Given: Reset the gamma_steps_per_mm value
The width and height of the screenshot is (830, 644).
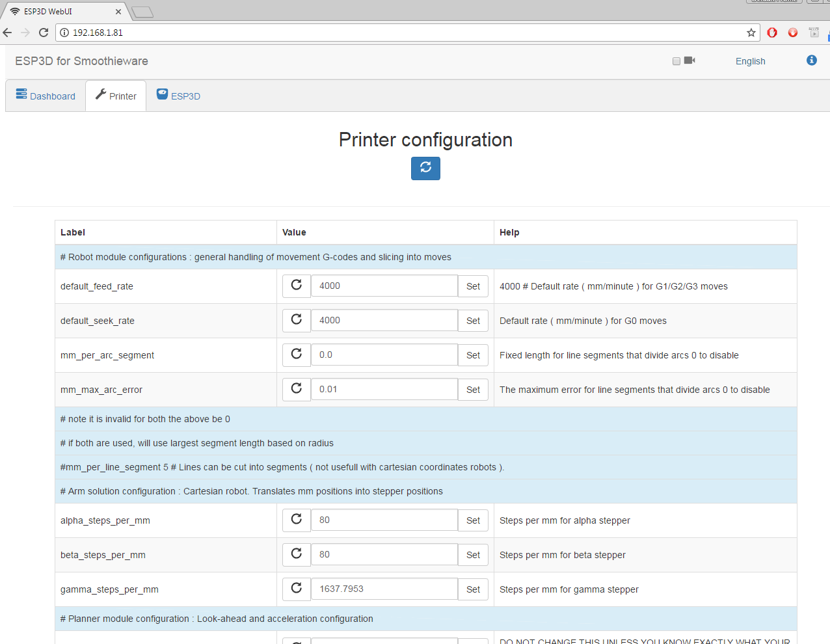Looking at the screenshot, I should pos(297,589).
